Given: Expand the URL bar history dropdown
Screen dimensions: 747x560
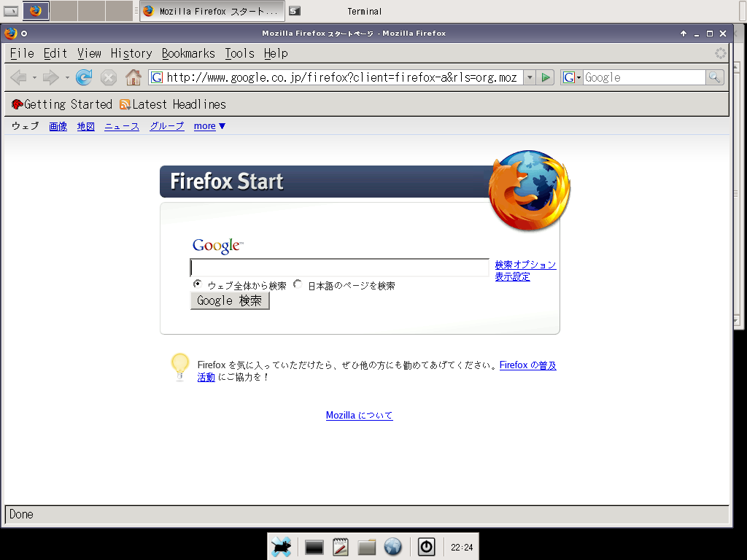Looking at the screenshot, I should click(530, 77).
